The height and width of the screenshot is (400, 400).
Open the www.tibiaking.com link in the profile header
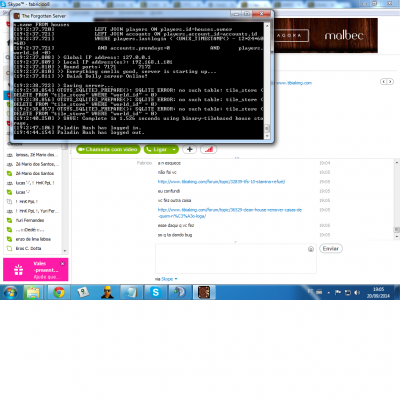(x=294, y=83)
